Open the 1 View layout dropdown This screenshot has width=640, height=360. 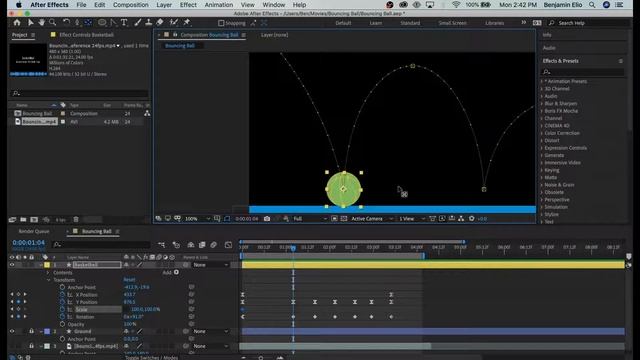coord(412,219)
